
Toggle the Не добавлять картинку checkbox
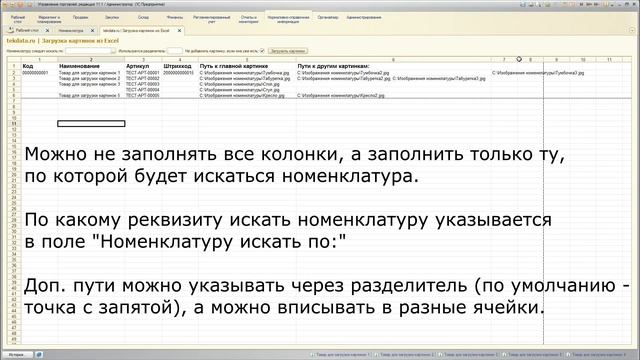click(x=262, y=51)
